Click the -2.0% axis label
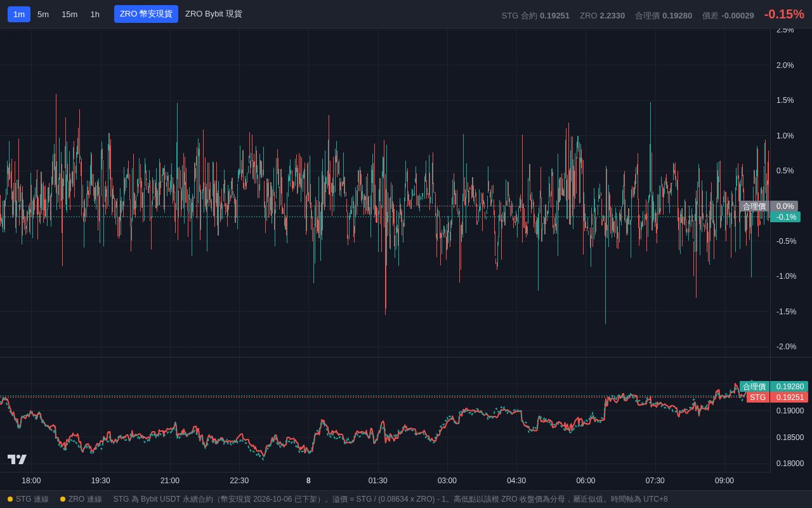This screenshot has height=508, width=812. [787, 347]
